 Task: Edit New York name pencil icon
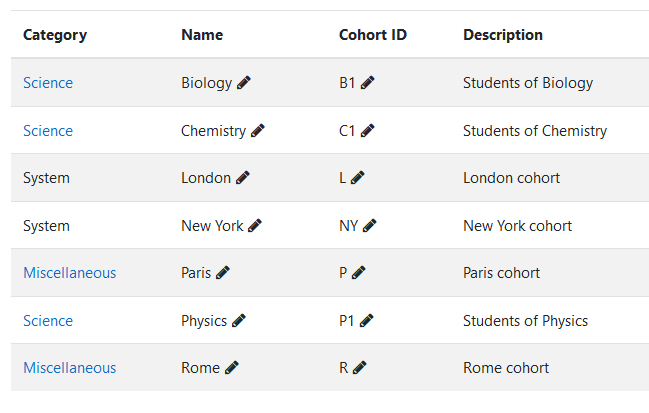255,226
